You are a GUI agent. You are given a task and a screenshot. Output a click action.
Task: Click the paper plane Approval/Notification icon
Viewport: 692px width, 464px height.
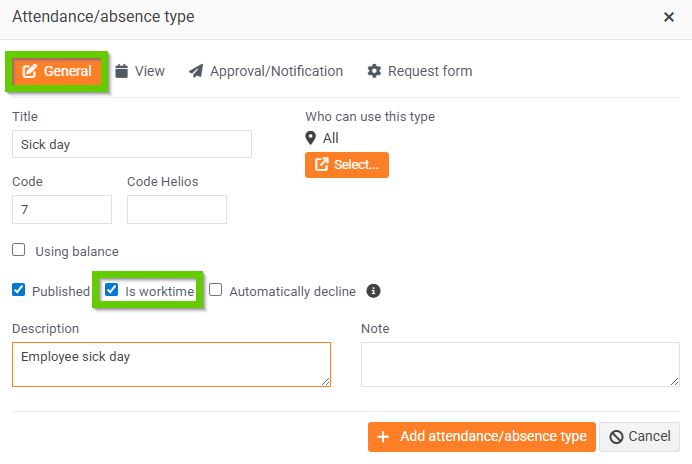[196, 71]
